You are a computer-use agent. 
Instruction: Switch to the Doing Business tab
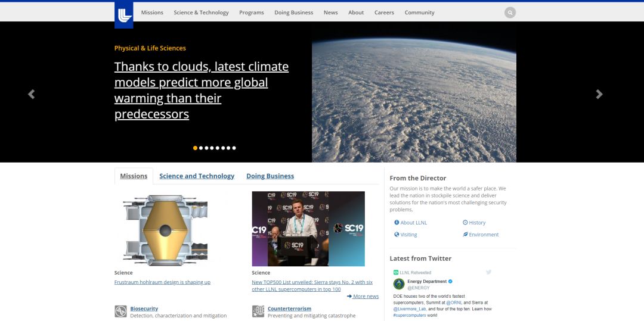[x=270, y=176]
